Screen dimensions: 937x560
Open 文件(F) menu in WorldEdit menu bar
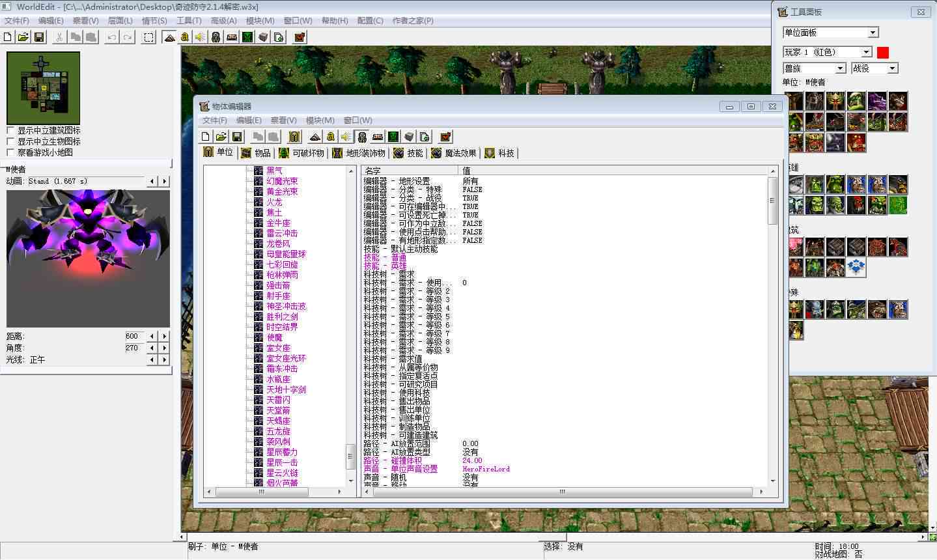(x=16, y=21)
